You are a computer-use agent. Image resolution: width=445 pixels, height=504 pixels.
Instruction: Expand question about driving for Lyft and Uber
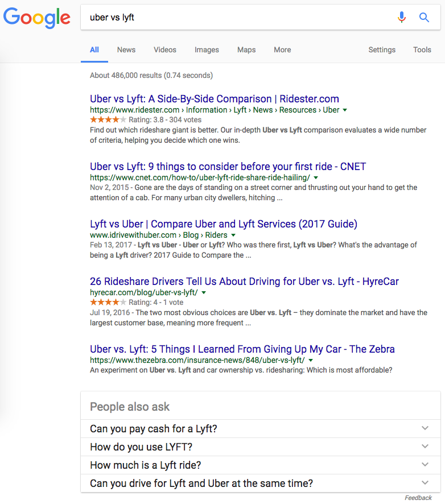(x=425, y=483)
